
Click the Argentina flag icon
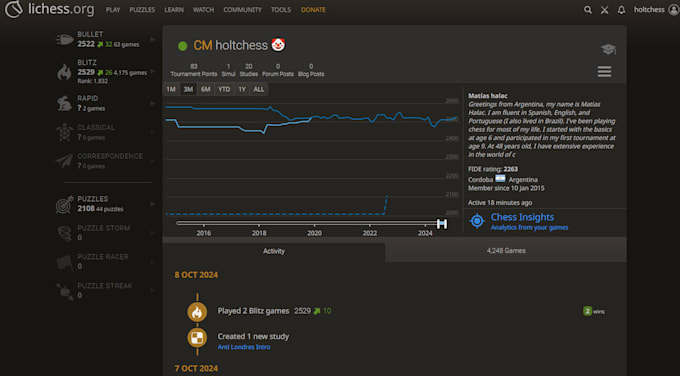(x=500, y=179)
